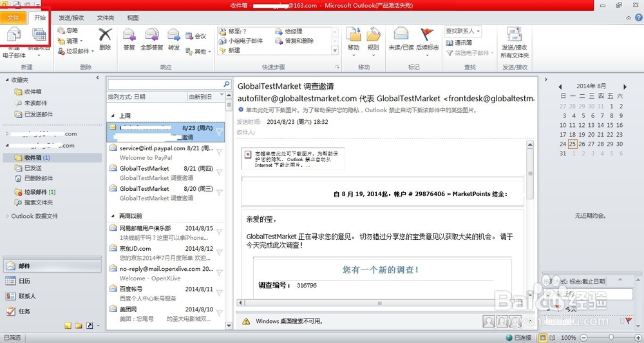Select the 给经理 quick step
Screen dimensions: 644x343
289,31
